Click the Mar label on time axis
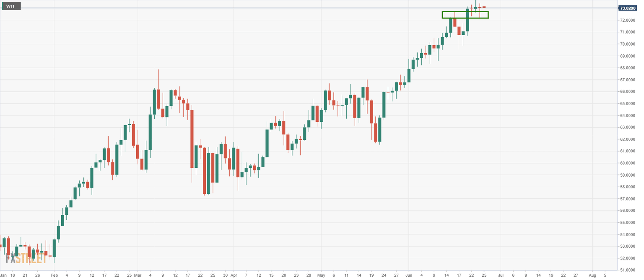The image size is (644, 280). point(138,275)
